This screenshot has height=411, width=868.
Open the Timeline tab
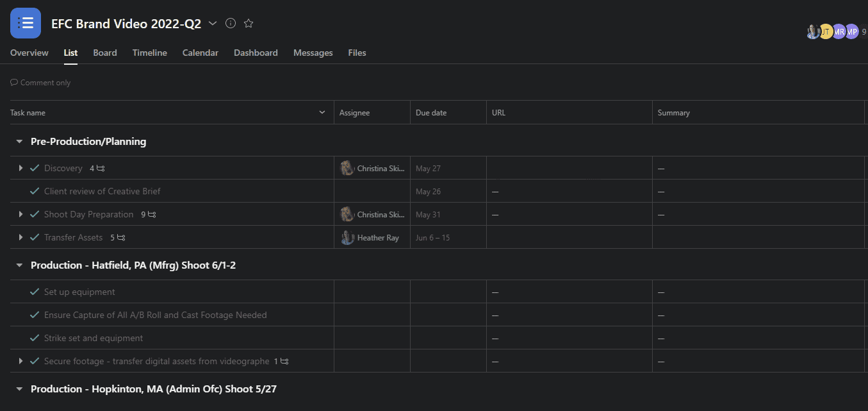coord(150,53)
